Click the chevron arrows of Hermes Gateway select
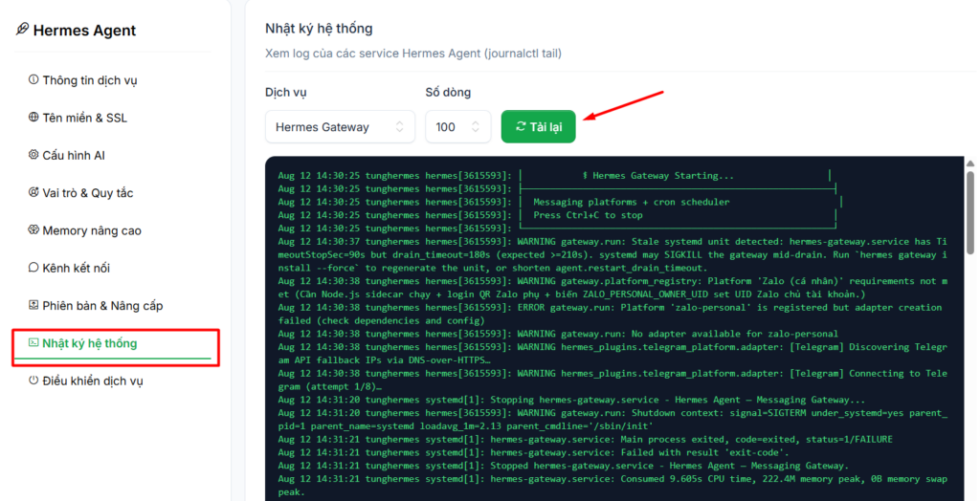 click(x=399, y=127)
